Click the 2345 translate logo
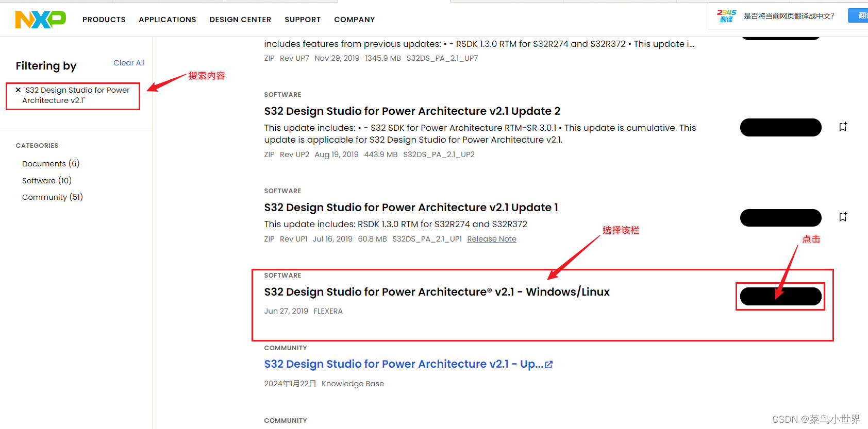This screenshot has width=868, height=429. pyautogui.click(x=727, y=16)
